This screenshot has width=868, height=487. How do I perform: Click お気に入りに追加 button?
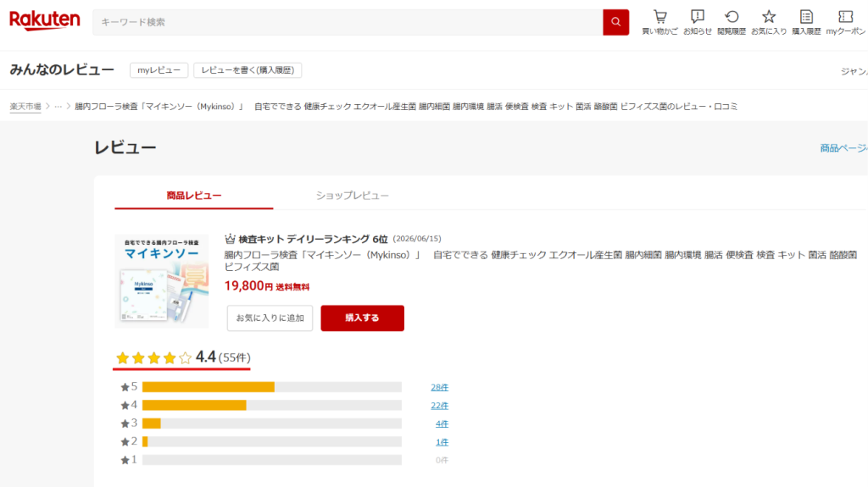(270, 318)
